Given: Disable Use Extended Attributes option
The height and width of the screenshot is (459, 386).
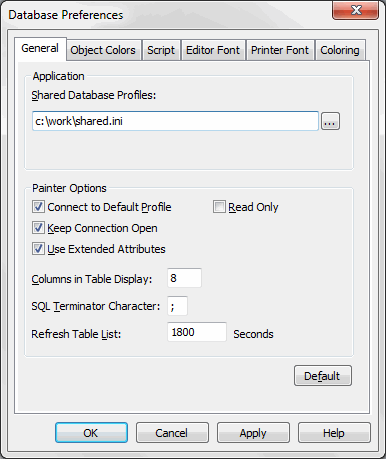Looking at the screenshot, I should tap(38, 249).
